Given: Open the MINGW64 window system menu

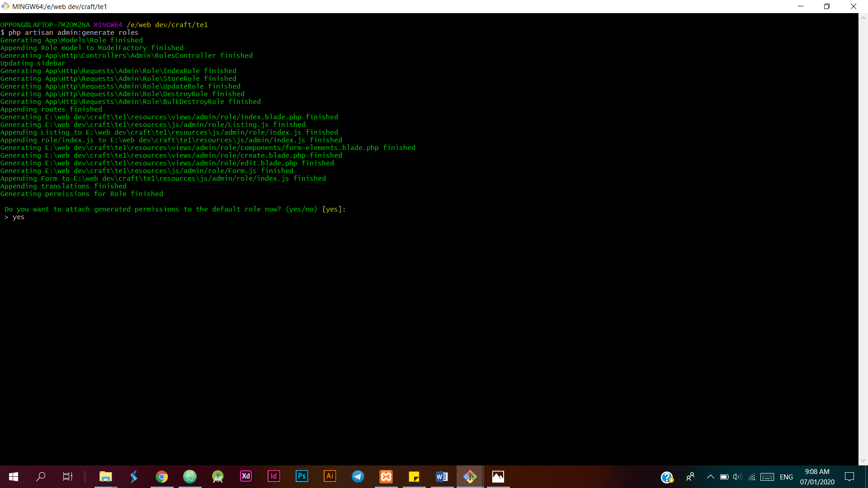Looking at the screenshot, I should point(6,6).
